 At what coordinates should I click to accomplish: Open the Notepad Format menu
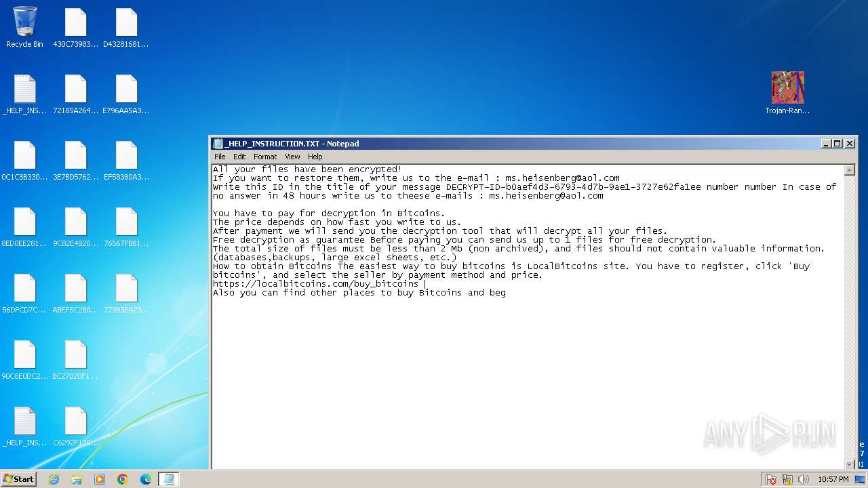click(x=265, y=157)
